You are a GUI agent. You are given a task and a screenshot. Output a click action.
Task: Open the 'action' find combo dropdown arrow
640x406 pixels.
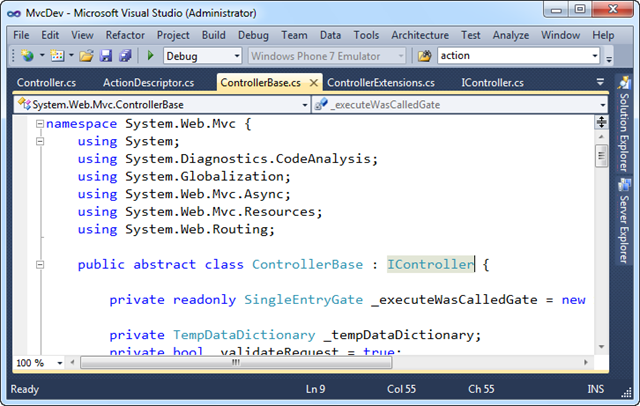click(595, 56)
